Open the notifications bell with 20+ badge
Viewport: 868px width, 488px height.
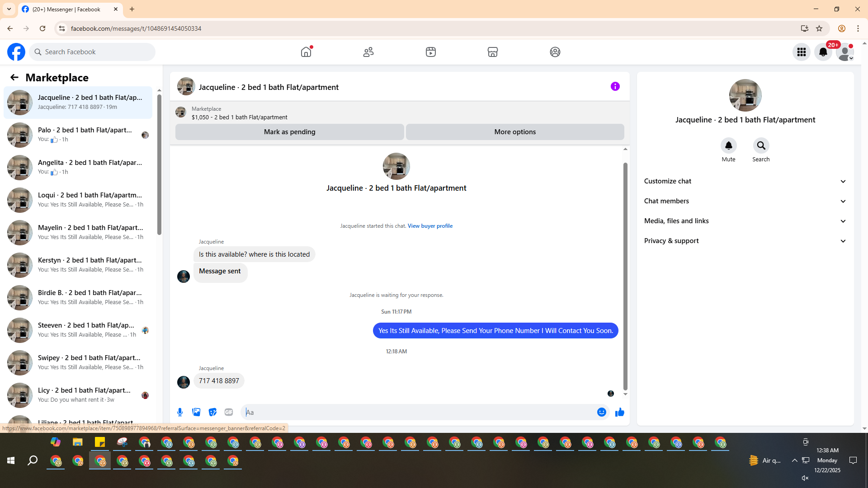pos(823,52)
